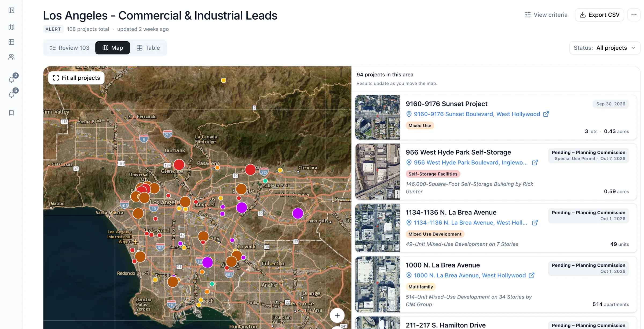Click the 1134-1136 N. La Brea Avenue thumbnail
644x329 pixels.
click(378, 228)
